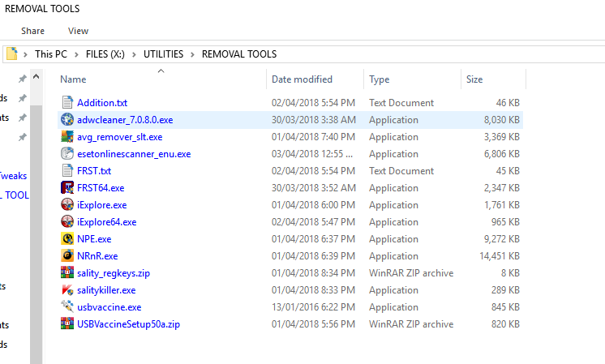Screen dimensions: 605x364
Task: Expand the chevron after This PC
Action: pyautogui.click(x=76, y=54)
